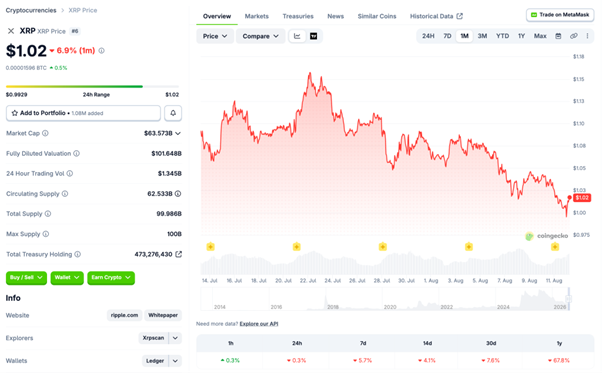Switch to the Markets tab
Screen dimensions: 602x373
click(256, 16)
